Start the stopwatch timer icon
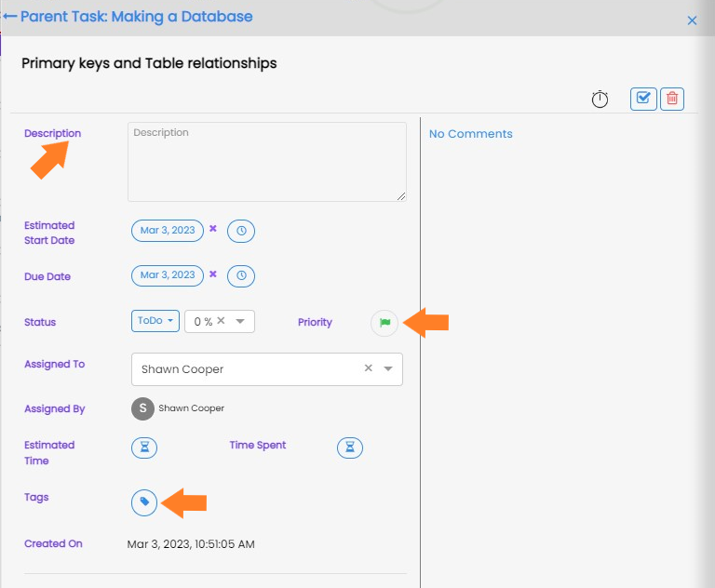The image size is (715, 588). [600, 99]
